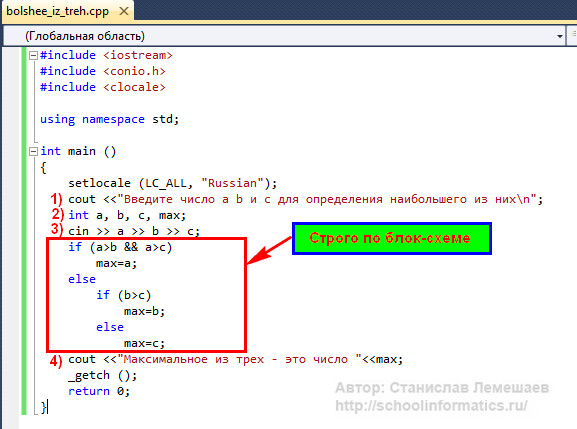Open the Глобальная область scope dropdown
The image size is (577, 429).
click(x=560, y=36)
